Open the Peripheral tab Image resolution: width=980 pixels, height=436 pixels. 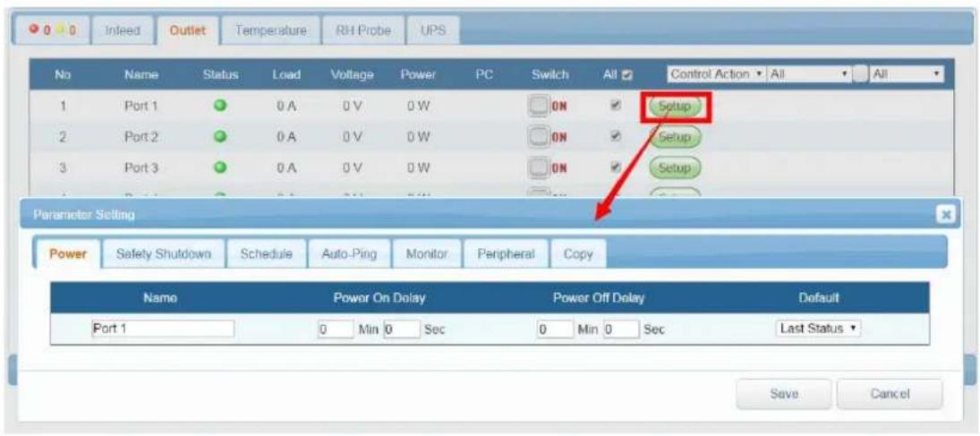(506, 254)
